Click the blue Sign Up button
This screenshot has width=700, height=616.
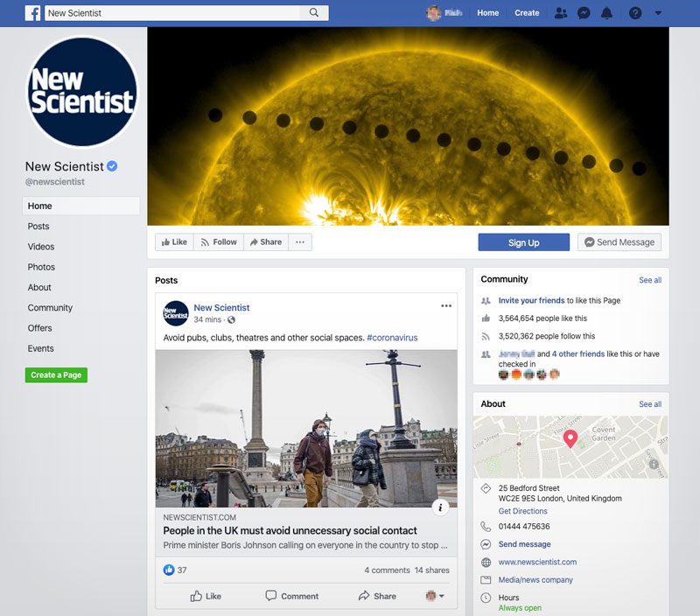point(523,242)
